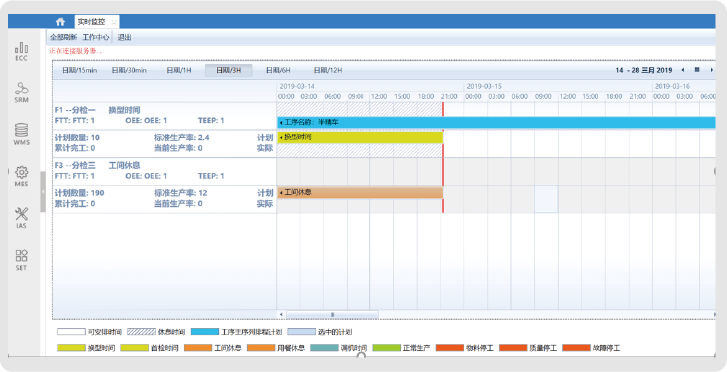Click the teal 调机时间 legend swatch
The image size is (727, 372).
tap(324, 348)
